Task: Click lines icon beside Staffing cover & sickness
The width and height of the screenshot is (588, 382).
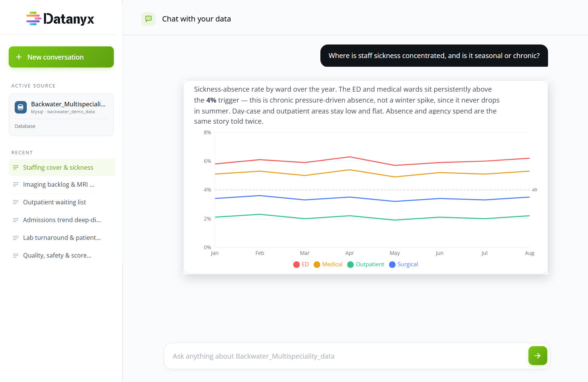Action: pos(16,167)
